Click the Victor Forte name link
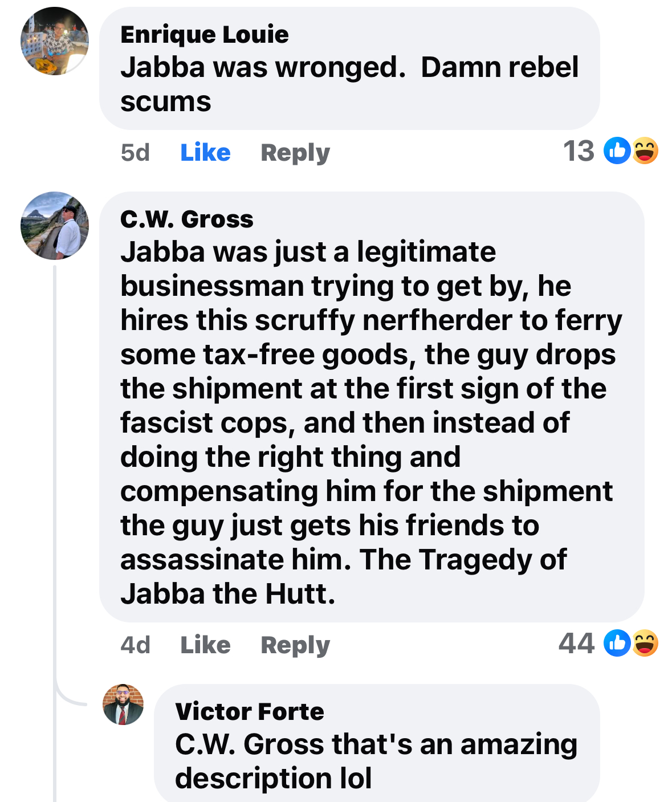The height and width of the screenshot is (802, 672). point(250,711)
